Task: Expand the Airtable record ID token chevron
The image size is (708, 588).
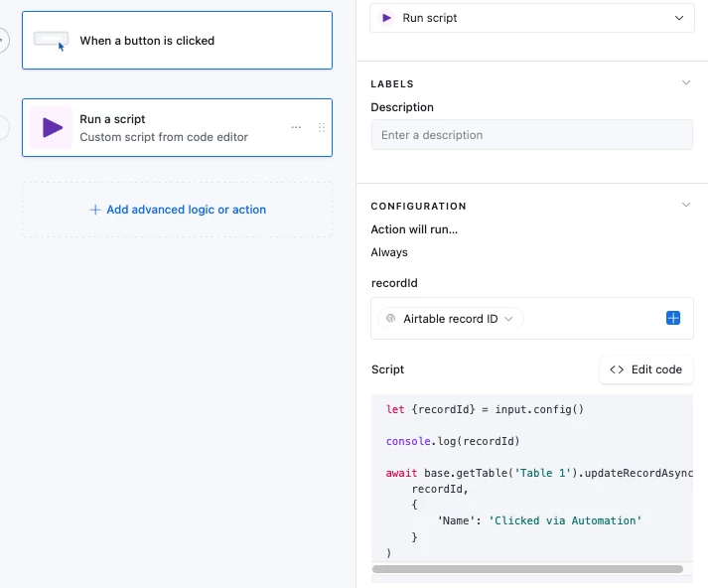Action: tap(509, 319)
